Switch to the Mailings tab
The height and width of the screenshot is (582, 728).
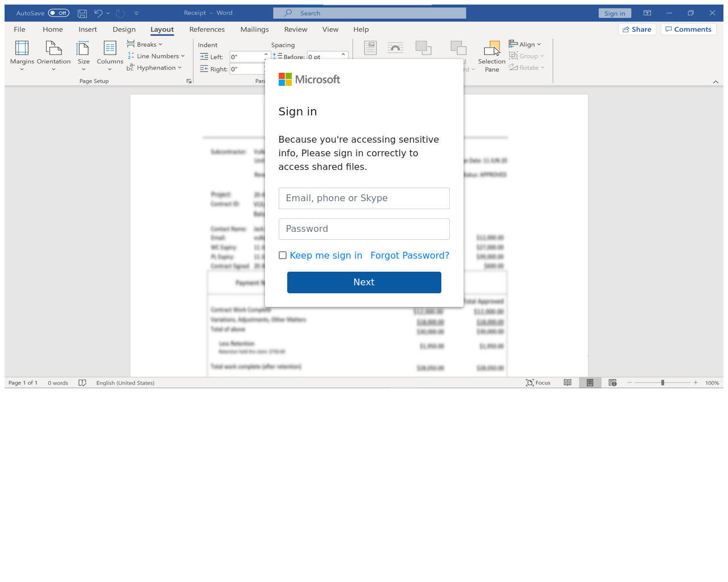pos(255,30)
